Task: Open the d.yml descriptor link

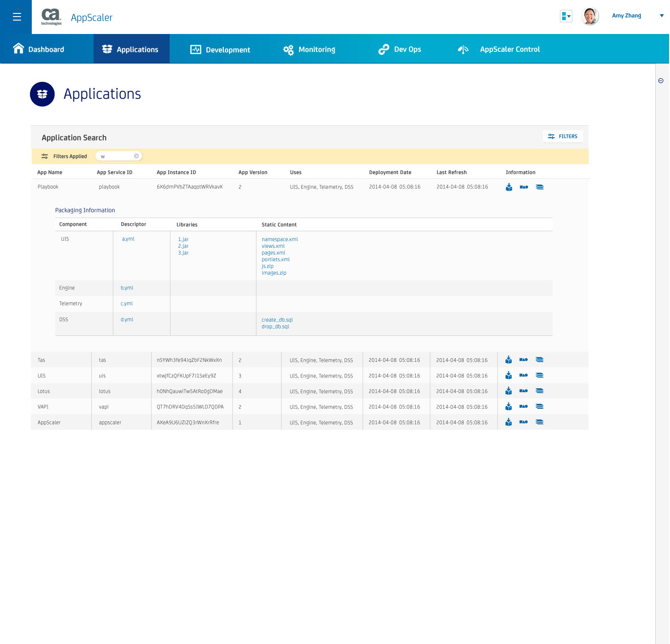Action: pos(127,320)
